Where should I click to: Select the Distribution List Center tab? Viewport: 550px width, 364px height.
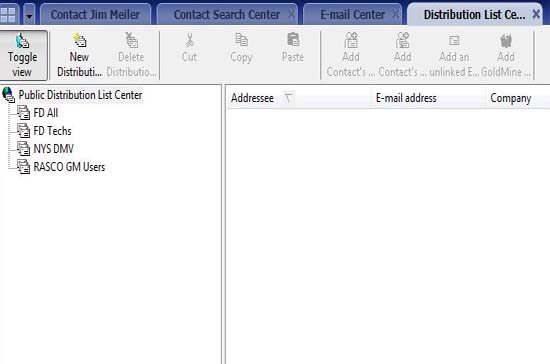pyautogui.click(x=474, y=15)
